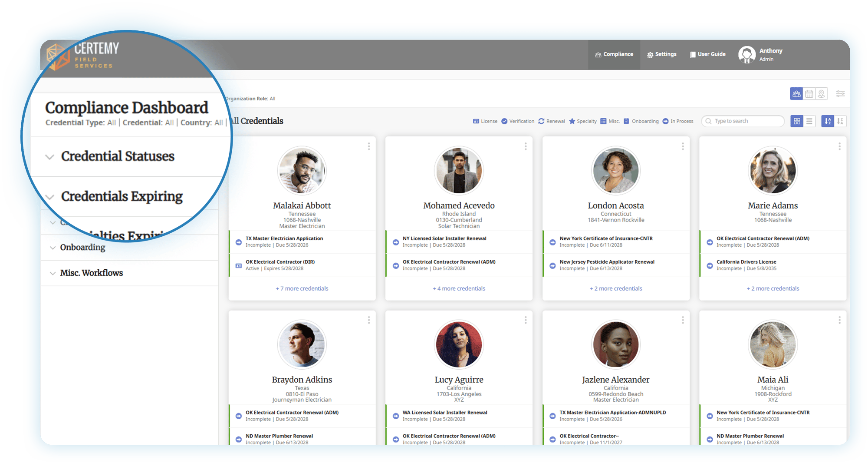The height and width of the screenshot is (463, 868).
Task: Go to the Settings menu item
Action: coord(662,54)
